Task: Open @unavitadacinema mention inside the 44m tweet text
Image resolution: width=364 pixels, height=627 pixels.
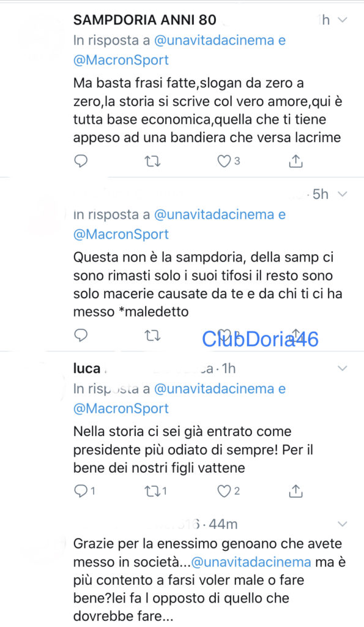Action: (251, 562)
